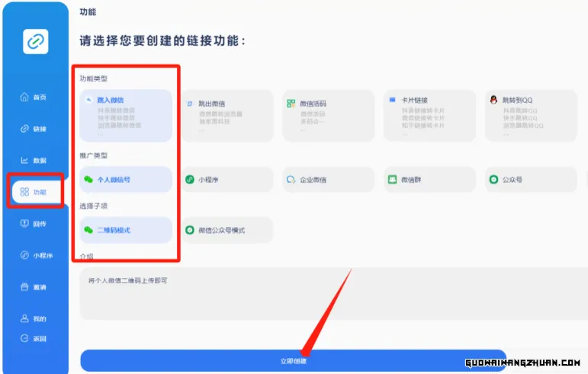Viewport: 588px width, 374px height.
Task: Choose 微信公众号模式 sub-item
Action: click(227, 230)
